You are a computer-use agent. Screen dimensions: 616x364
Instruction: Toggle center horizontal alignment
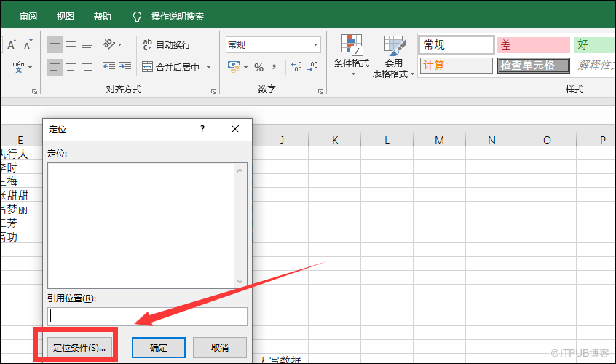point(71,67)
